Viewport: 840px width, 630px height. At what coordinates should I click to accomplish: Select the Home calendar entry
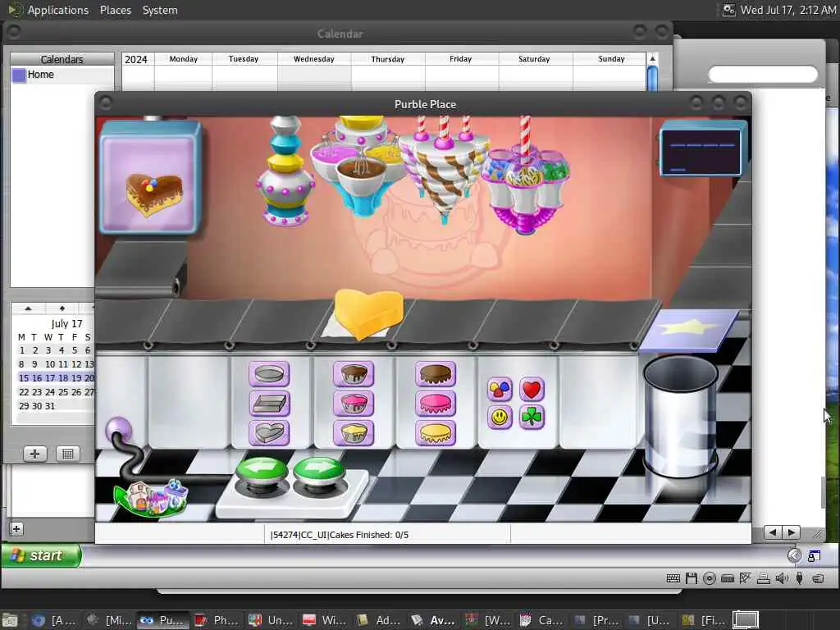coord(41,75)
